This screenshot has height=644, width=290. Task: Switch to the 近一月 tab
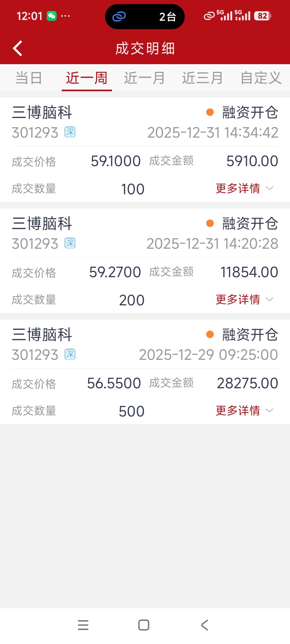coord(144,78)
